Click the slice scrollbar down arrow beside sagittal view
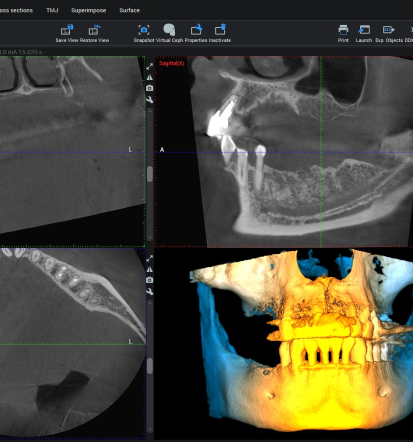 coord(150,238)
